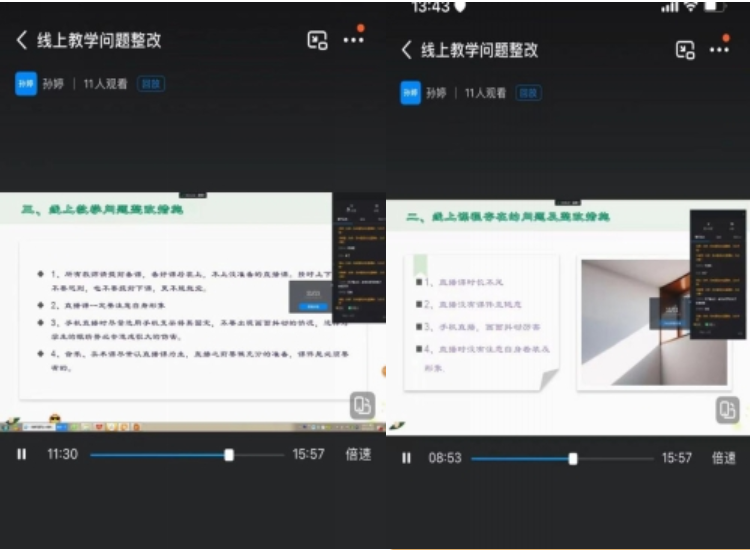Pause playback at 08:53 in right screen

tap(406, 458)
